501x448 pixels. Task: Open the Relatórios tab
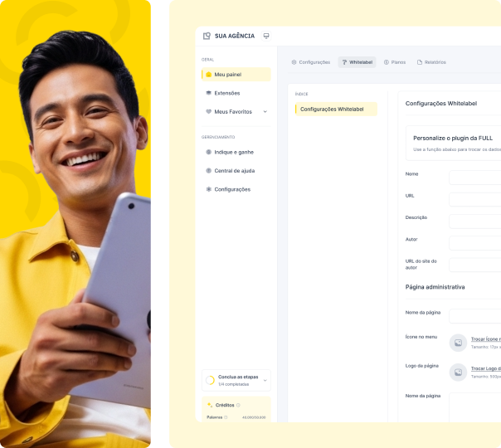click(431, 62)
